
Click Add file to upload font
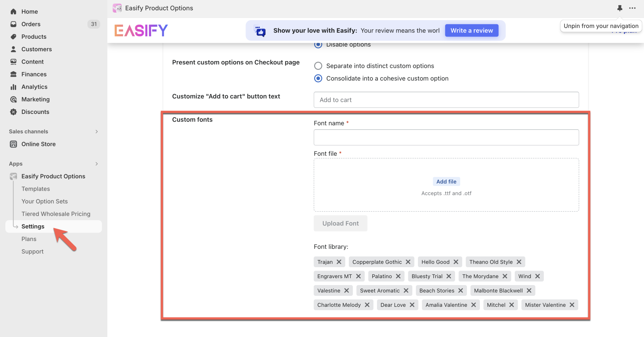[446, 182]
